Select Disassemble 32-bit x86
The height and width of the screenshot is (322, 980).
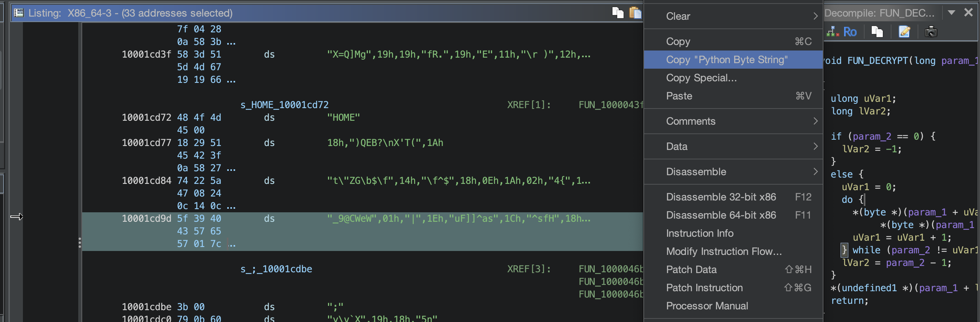click(733, 197)
